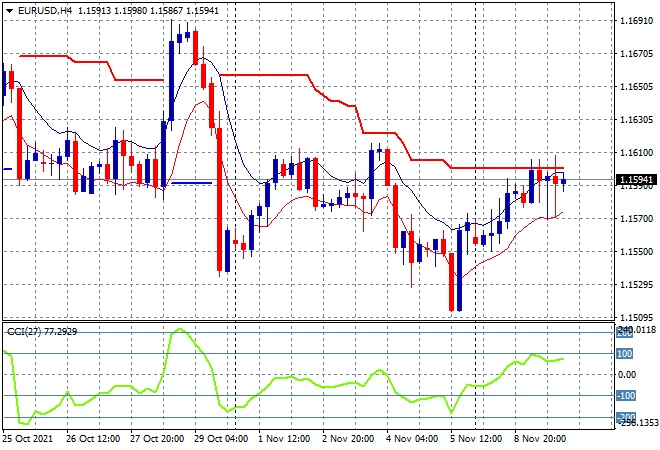Click the 29 Oct 04:00 time label

221,439
